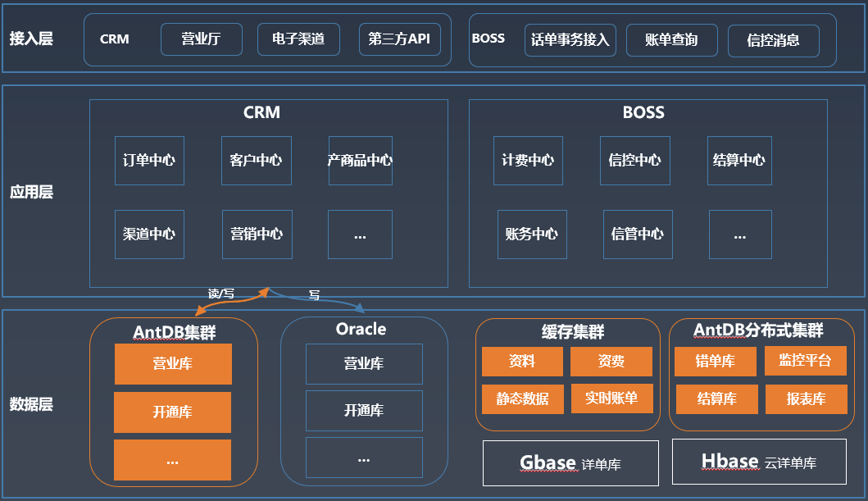
Task: Select the 计费中心 module in BOSS
Action: tap(528, 161)
